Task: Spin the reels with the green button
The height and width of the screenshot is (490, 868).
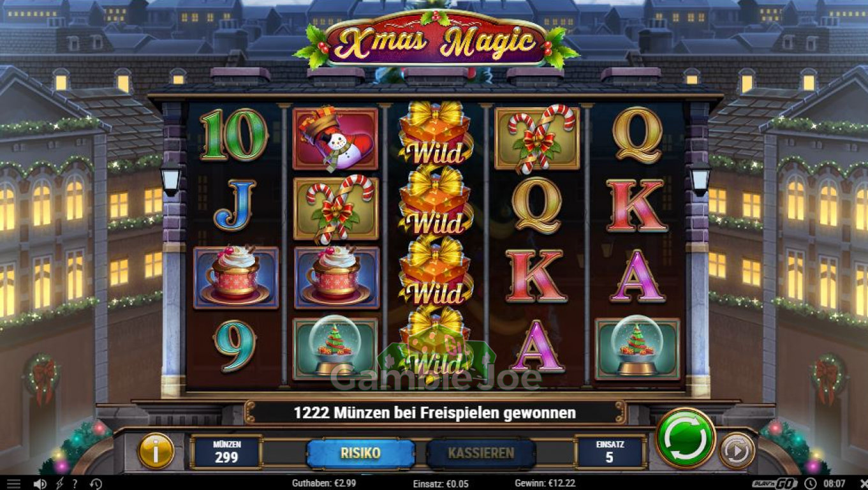Action: coord(686,438)
